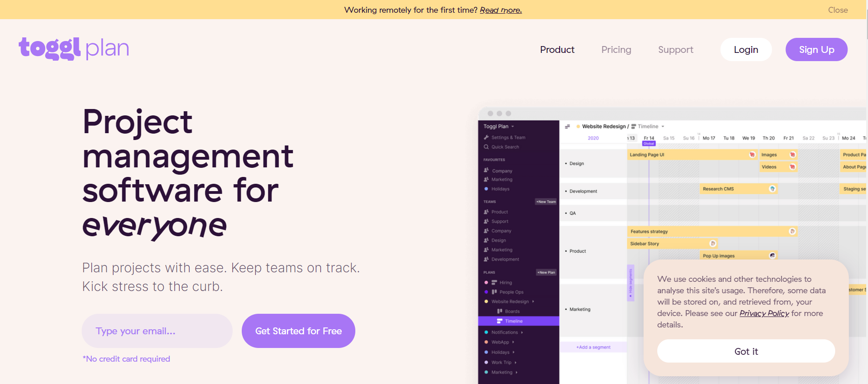Click the Development team in sidebar
868x384 pixels.
[505, 259]
